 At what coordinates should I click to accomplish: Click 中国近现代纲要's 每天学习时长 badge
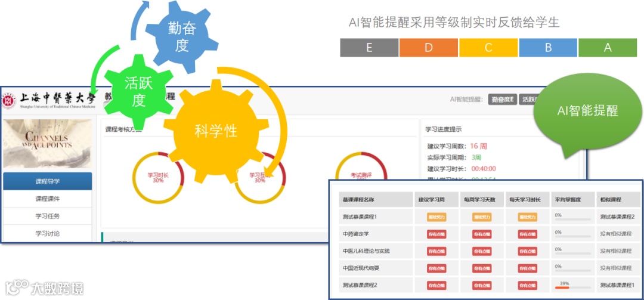(x=527, y=268)
